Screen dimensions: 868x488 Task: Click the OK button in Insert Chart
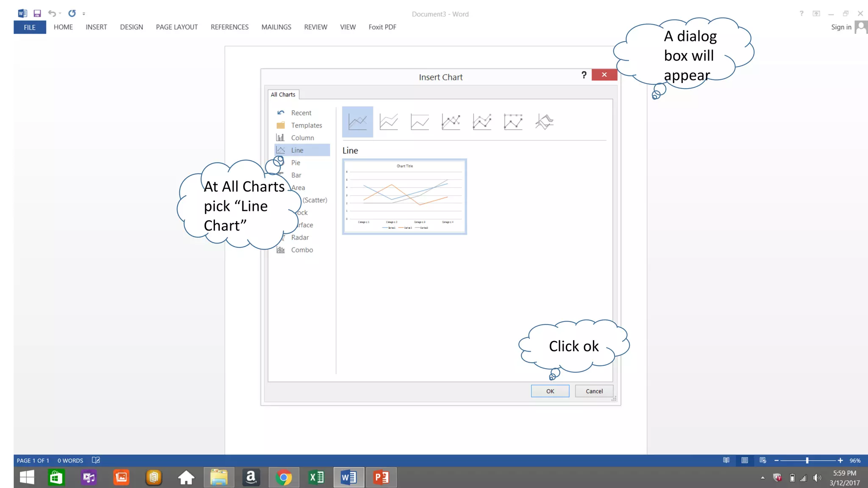pyautogui.click(x=550, y=391)
